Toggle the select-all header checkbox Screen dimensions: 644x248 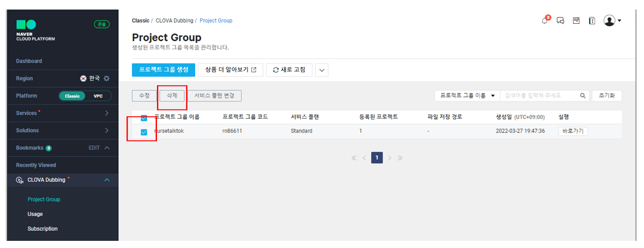[x=144, y=118]
